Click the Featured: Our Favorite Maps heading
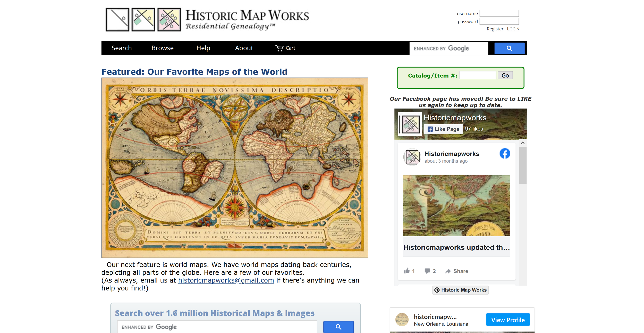Image resolution: width=644 pixels, height=333 pixels. (194, 72)
